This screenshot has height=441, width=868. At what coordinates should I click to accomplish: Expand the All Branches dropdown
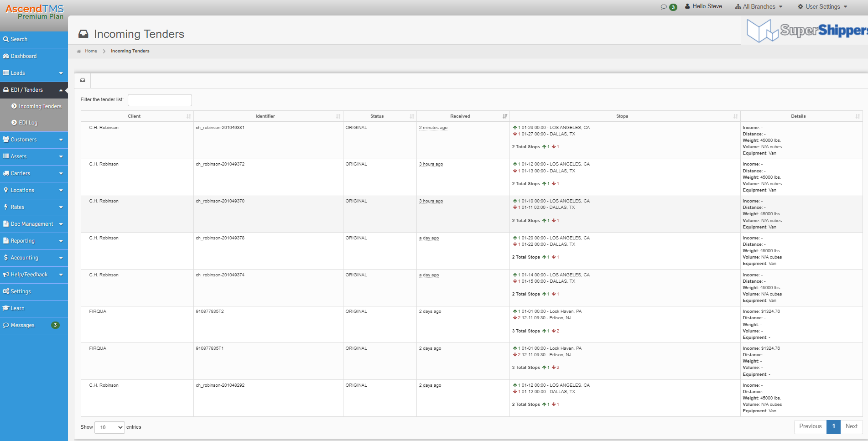pyautogui.click(x=759, y=7)
